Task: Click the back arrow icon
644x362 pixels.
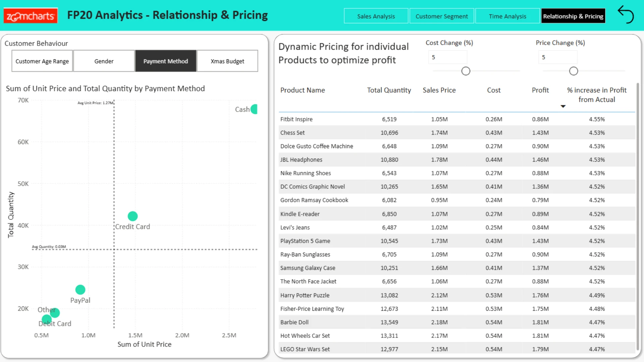Action: pyautogui.click(x=626, y=14)
